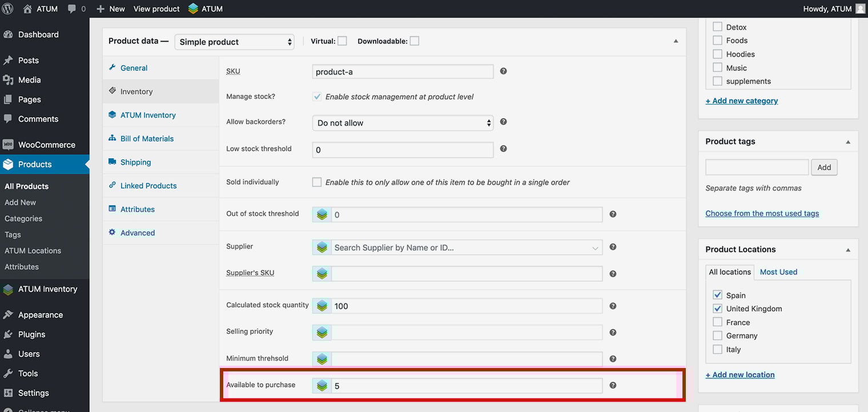Switch to the Most Used locations tab

pos(778,272)
